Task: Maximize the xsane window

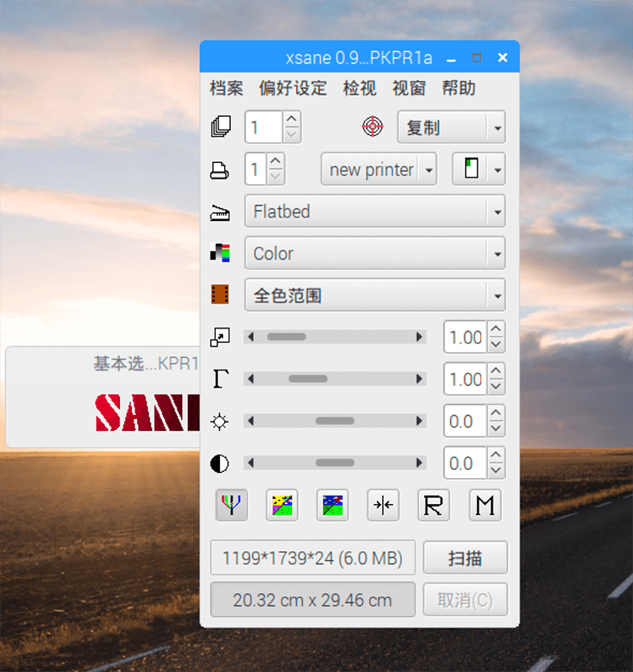Action: click(477, 58)
